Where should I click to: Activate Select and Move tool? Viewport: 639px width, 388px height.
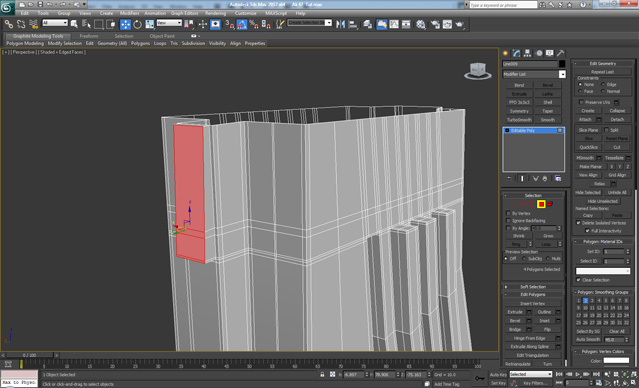125,24
